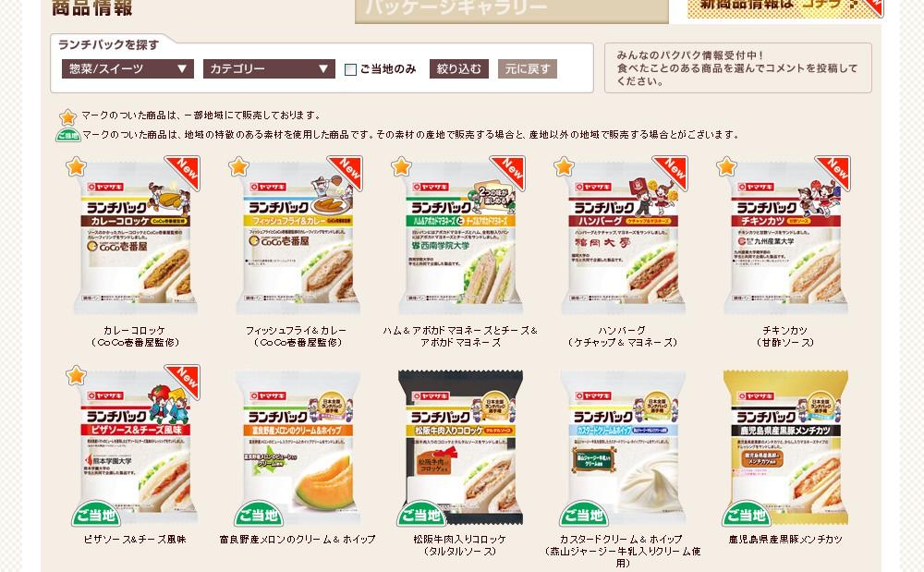924x572 pixels.
Task: Click the ご当地 badge on 松阪牛肉入りコロッケ
Action: click(420, 514)
